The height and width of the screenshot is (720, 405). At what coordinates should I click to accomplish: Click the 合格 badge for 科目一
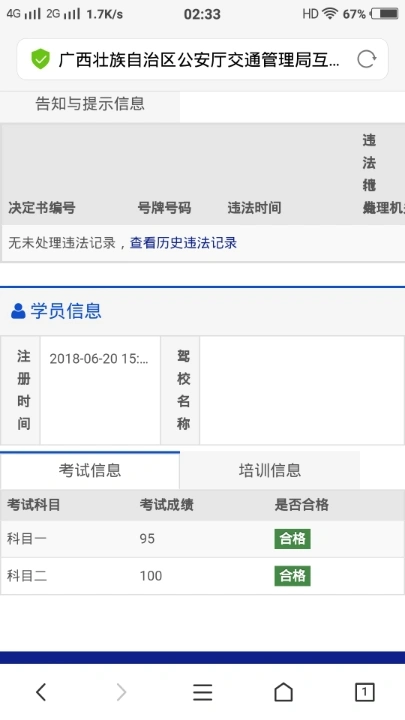point(292,539)
